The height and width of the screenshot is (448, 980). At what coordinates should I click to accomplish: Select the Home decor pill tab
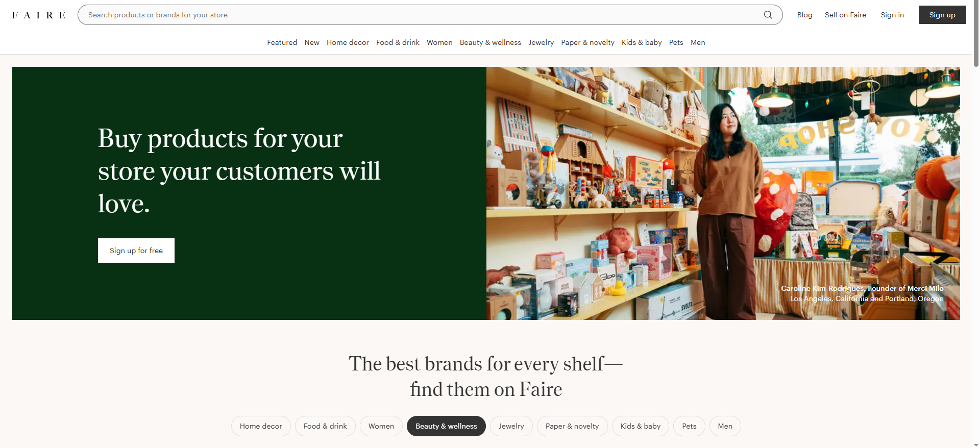coord(261,426)
